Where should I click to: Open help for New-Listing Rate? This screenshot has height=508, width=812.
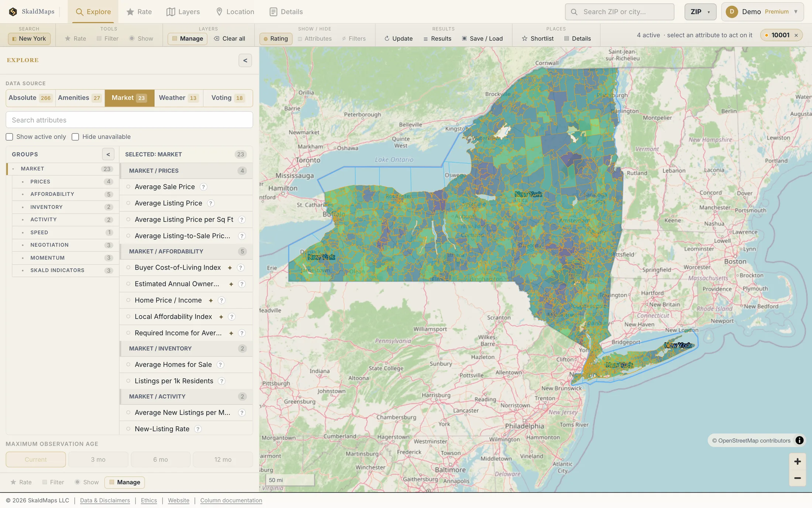coord(198,429)
